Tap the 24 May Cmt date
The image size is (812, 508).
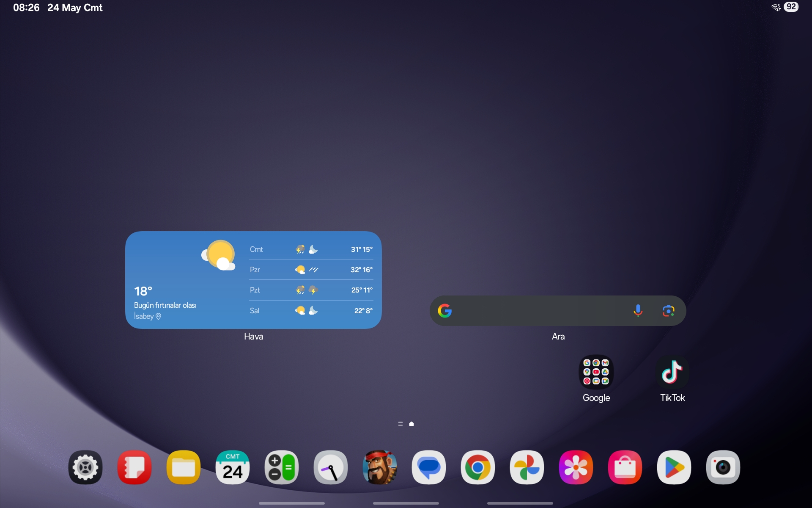(x=75, y=8)
